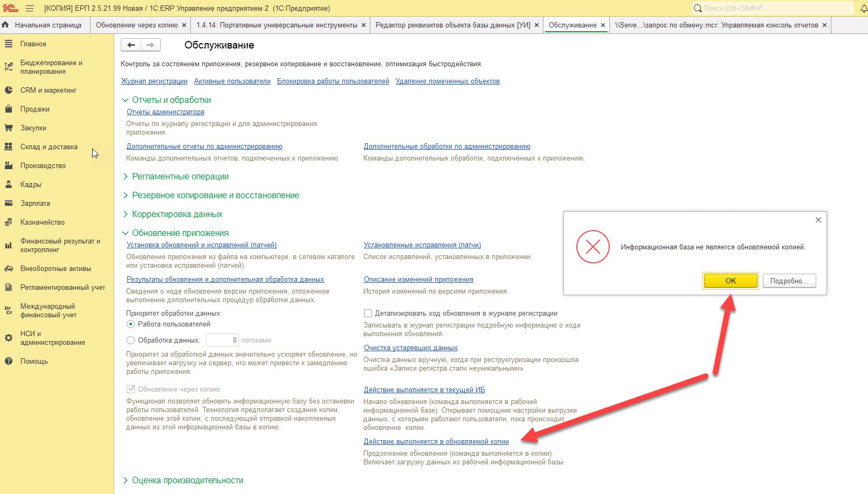
Task: Click the Закупки cart icon
Action: coord(9,128)
